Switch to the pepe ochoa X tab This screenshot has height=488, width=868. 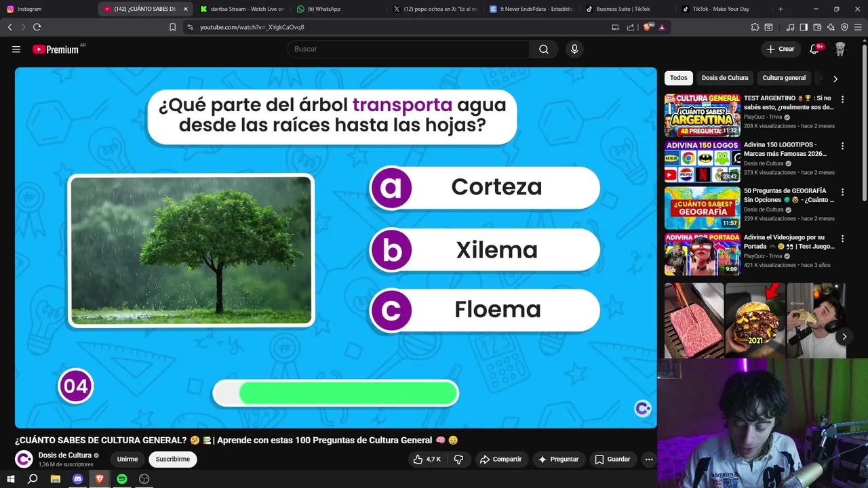(x=435, y=9)
